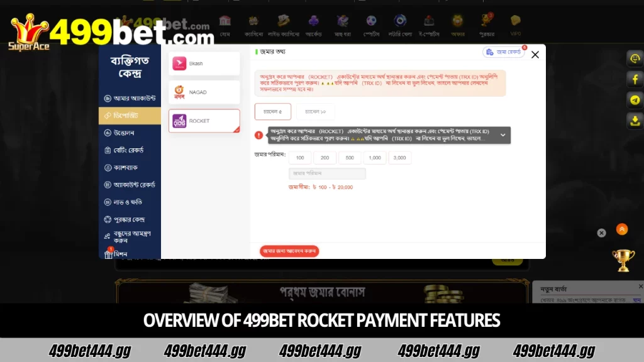The image size is (644, 362).
Task: Click the 499bet SuperAce crown logo
Action: (x=28, y=33)
